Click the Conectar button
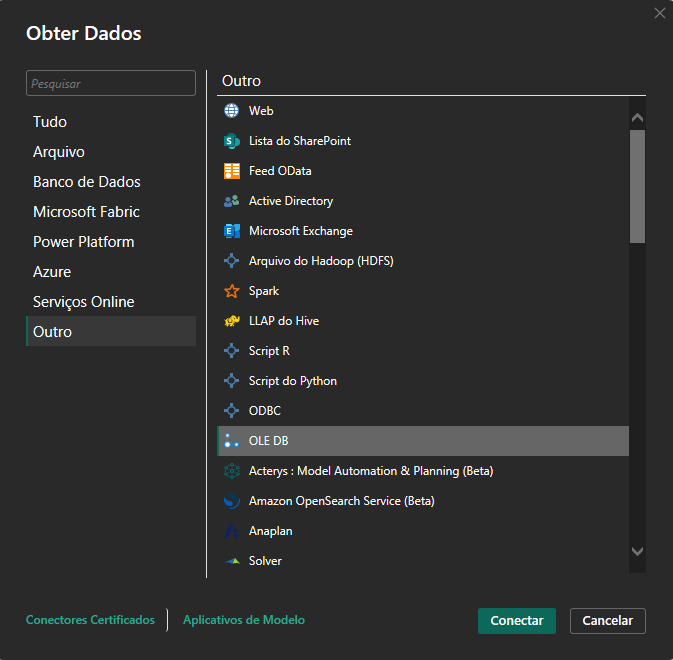This screenshot has width=673, height=660. pos(517,621)
